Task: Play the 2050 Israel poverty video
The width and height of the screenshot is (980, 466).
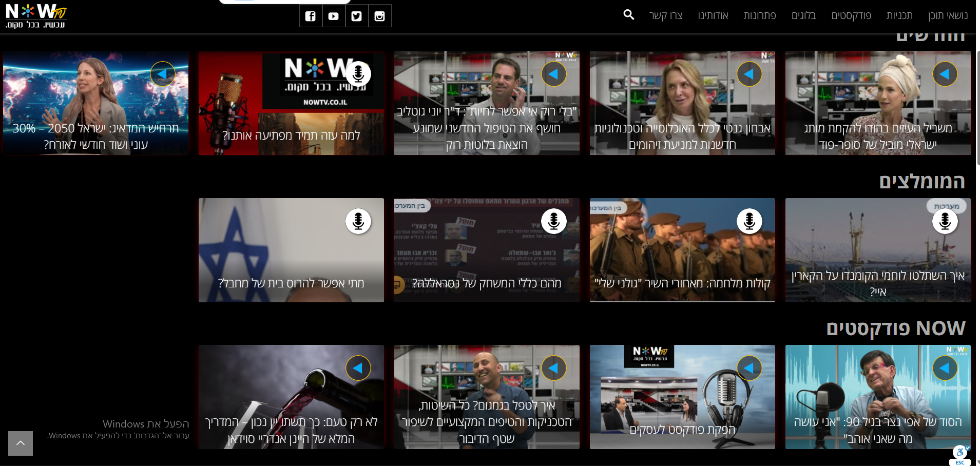Action: tap(163, 74)
